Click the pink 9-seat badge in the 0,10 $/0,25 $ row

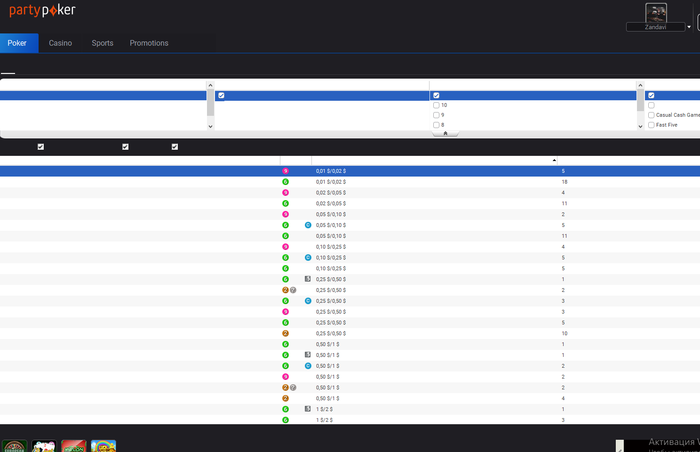tap(285, 247)
